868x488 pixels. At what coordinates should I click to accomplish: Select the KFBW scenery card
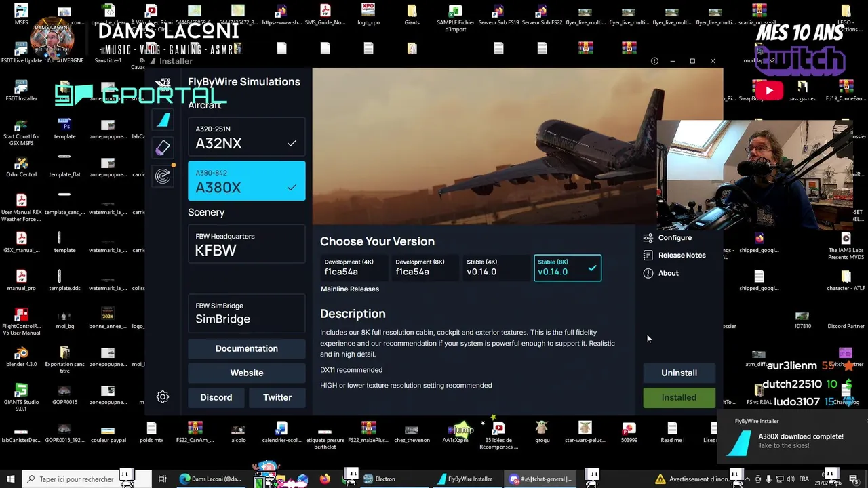tap(247, 244)
